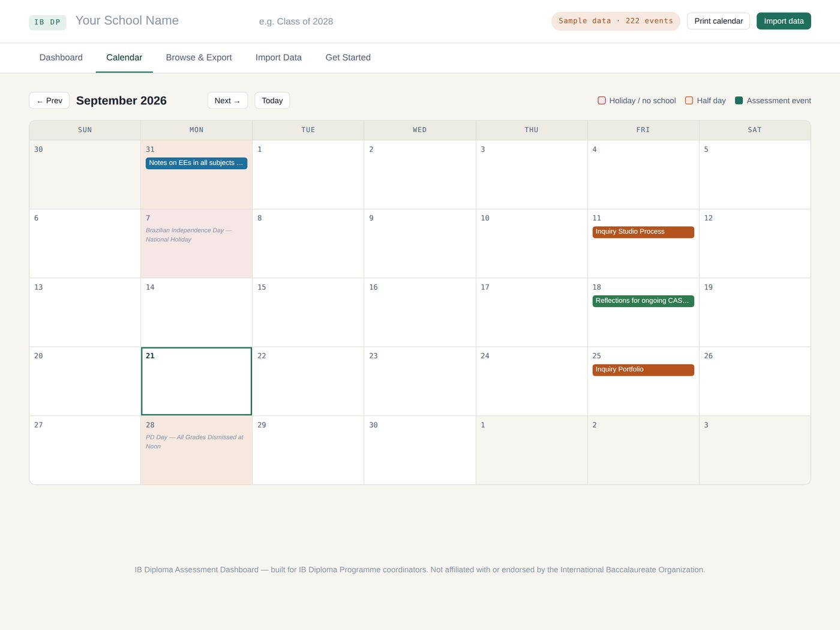
Task: Click the Print calendar button
Action: [718, 21]
